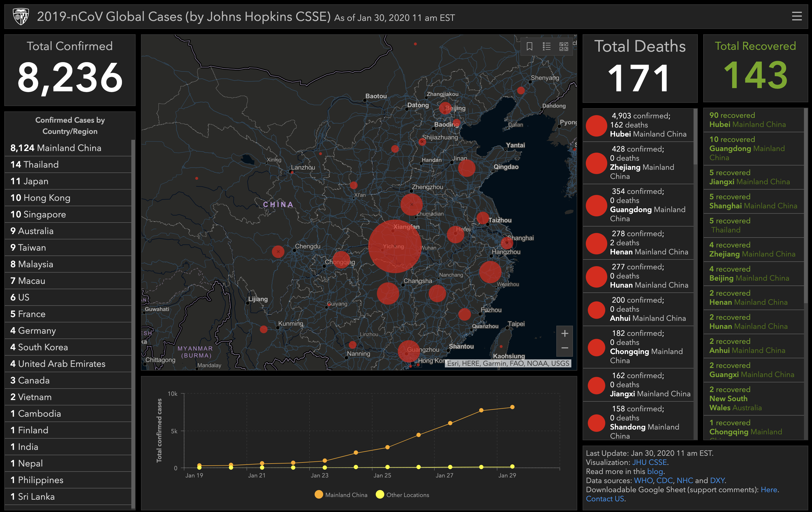This screenshot has width=812, height=512.
Task: Open the CDC data source link
Action: coord(664,481)
